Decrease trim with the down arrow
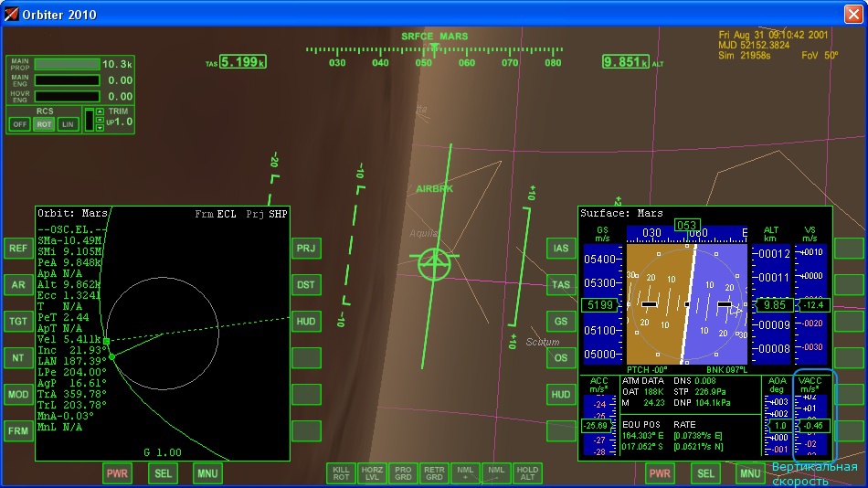This screenshot has height=488, width=868. [x=100, y=128]
